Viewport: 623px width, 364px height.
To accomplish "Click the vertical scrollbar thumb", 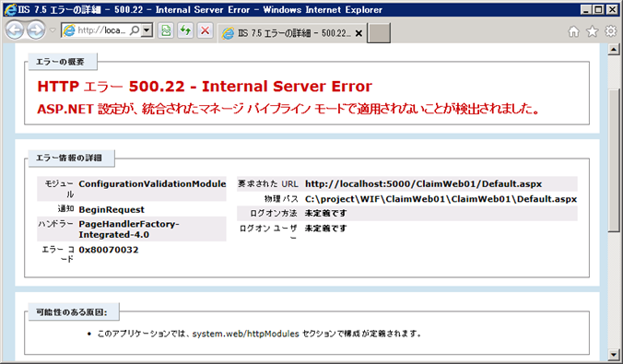I will [x=614, y=159].
